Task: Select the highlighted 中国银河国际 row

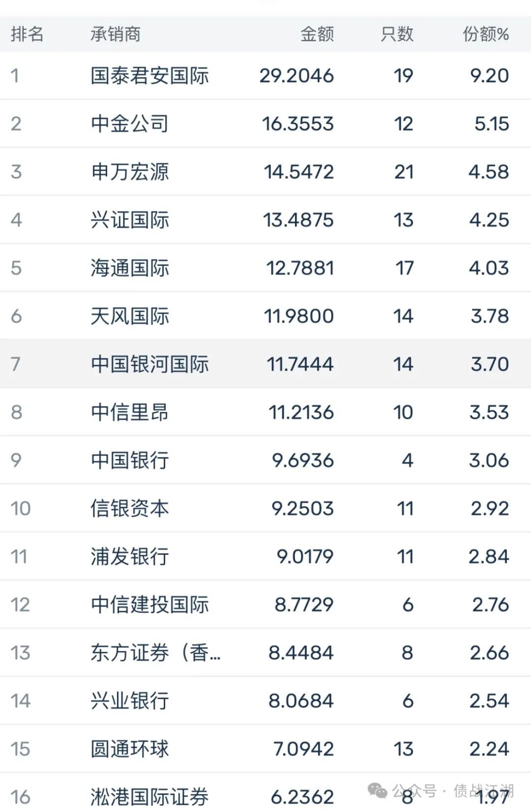Action: pos(265,364)
